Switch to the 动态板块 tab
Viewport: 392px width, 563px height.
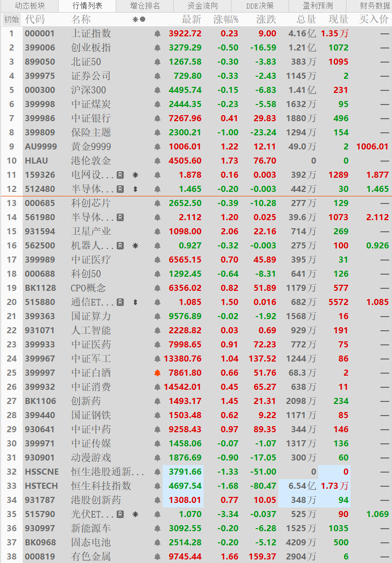29,6
